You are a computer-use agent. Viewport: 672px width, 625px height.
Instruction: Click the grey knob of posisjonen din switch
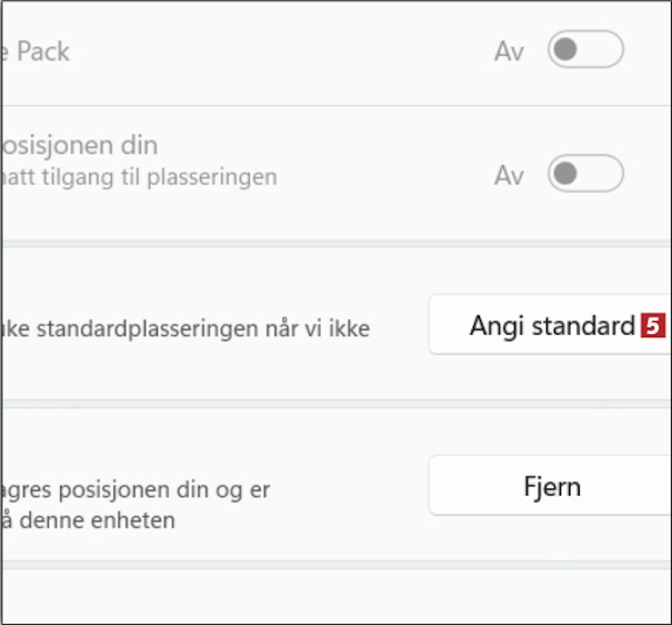(565, 173)
